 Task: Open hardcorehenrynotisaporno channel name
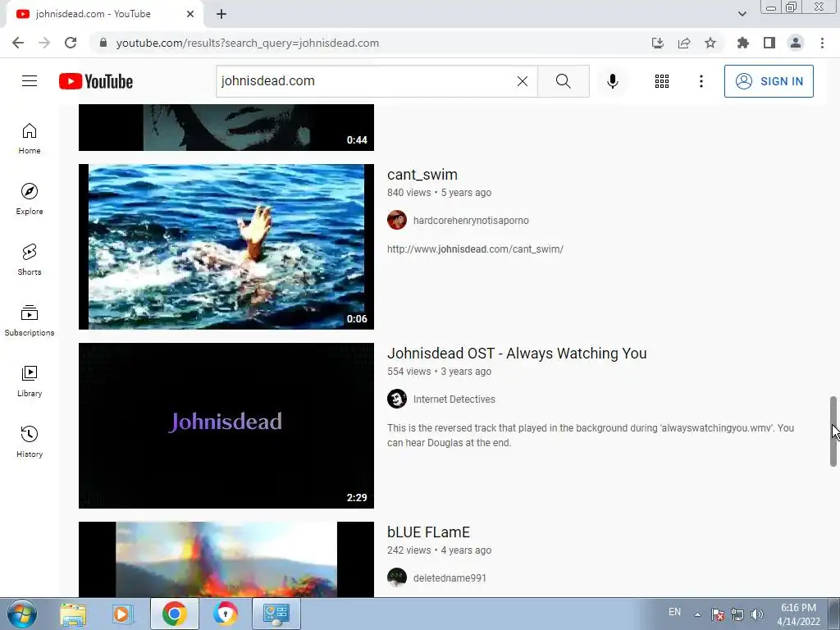point(471,220)
